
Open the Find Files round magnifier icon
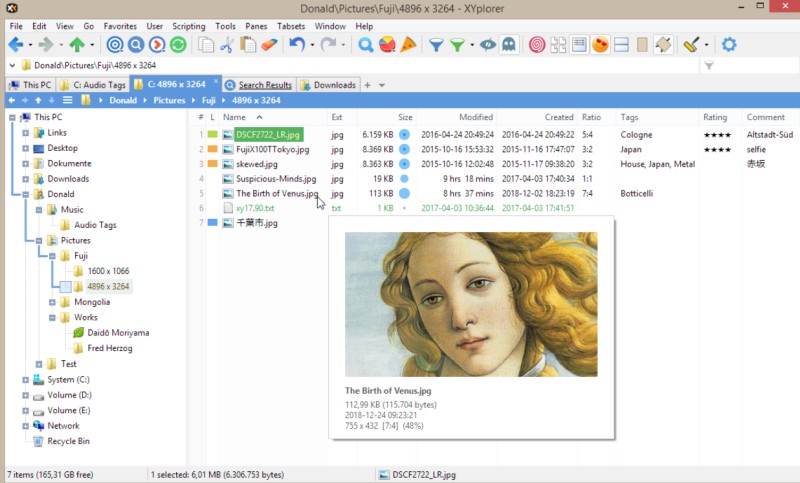pos(136,45)
